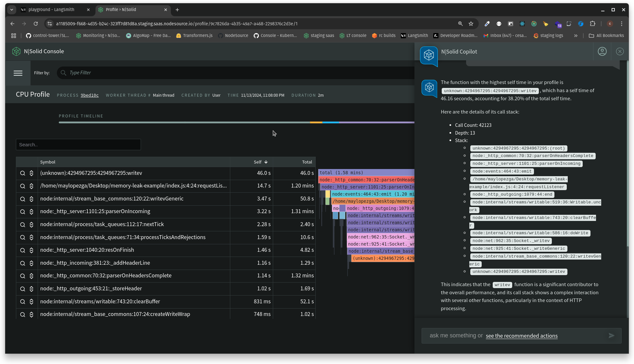Focus the symbol Search box

(78, 145)
